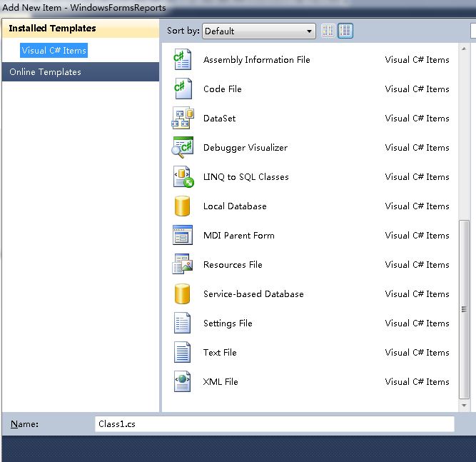
Task: Click the Assembly Information File icon
Action: point(183,59)
